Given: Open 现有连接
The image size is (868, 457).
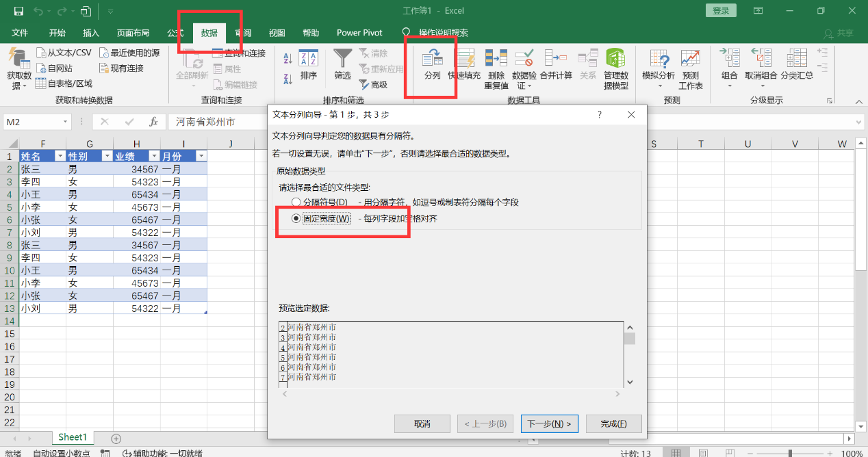Looking at the screenshot, I should pyautogui.click(x=122, y=68).
